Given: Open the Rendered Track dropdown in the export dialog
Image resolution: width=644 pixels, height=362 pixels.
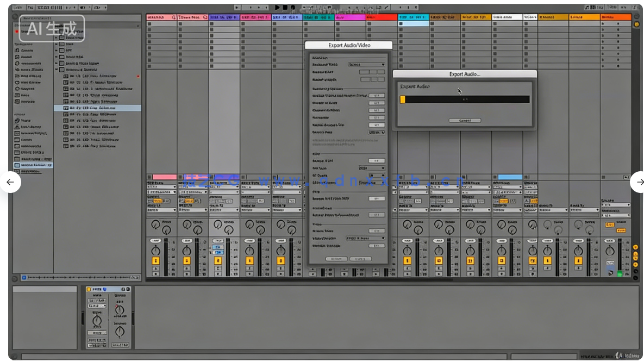Looking at the screenshot, I should click(x=367, y=65).
